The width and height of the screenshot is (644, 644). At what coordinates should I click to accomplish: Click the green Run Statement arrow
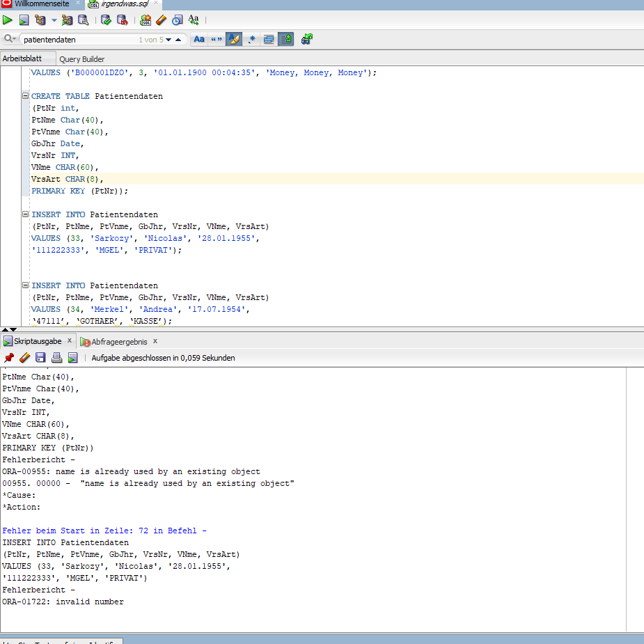click(x=8, y=19)
